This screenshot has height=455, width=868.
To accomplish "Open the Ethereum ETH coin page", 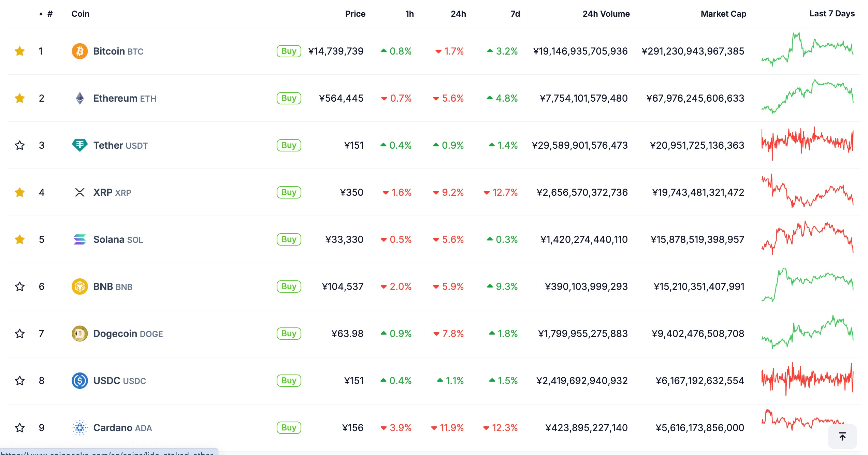I will 125,98.
